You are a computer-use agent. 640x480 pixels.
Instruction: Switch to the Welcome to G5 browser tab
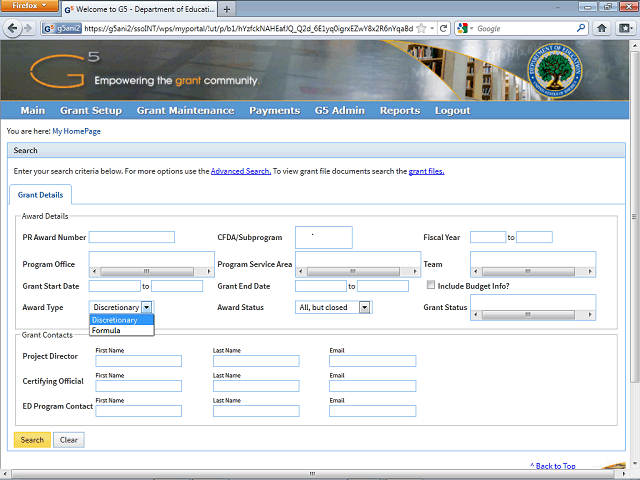[x=140, y=9]
